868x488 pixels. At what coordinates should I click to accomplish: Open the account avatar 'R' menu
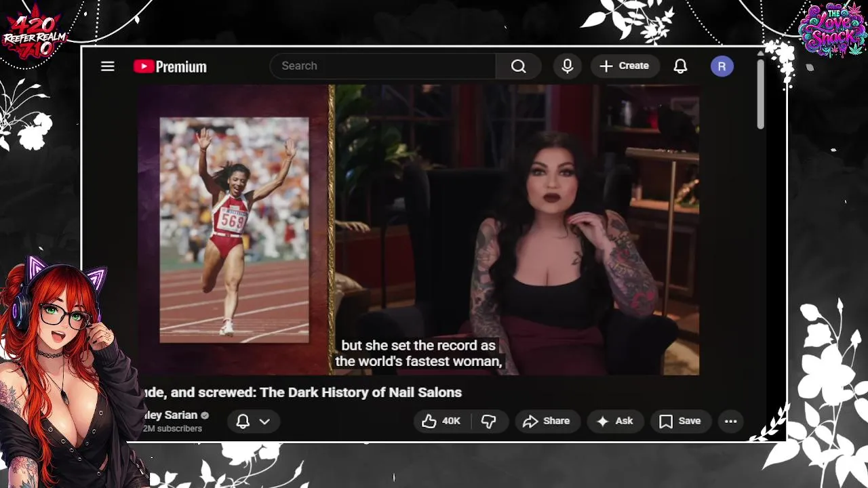click(722, 66)
